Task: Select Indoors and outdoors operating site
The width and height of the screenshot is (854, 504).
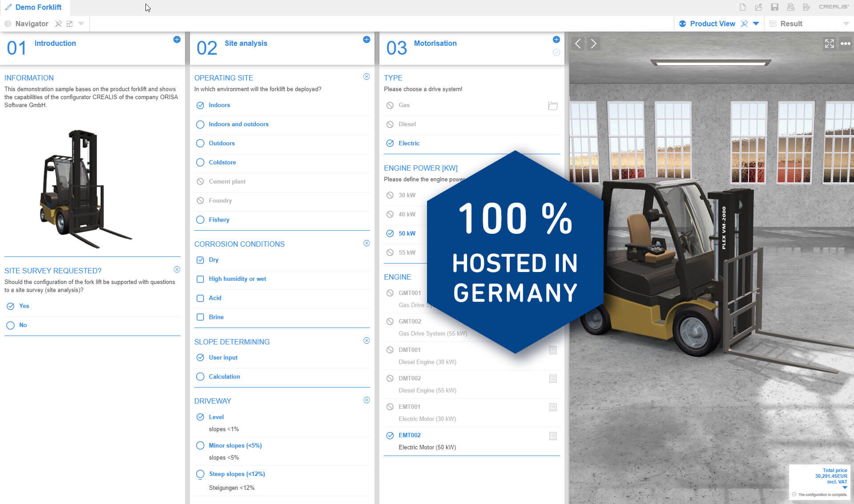Action: tap(282, 124)
